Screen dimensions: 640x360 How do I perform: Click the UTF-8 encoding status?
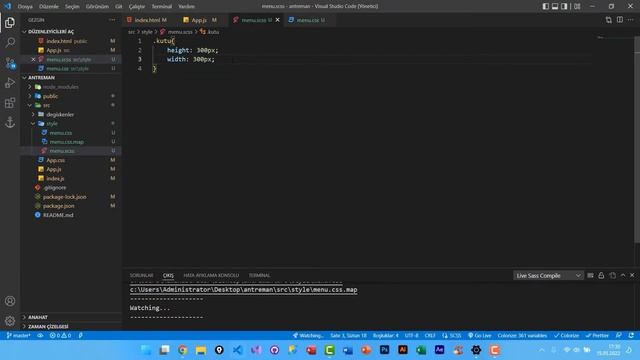click(411, 336)
